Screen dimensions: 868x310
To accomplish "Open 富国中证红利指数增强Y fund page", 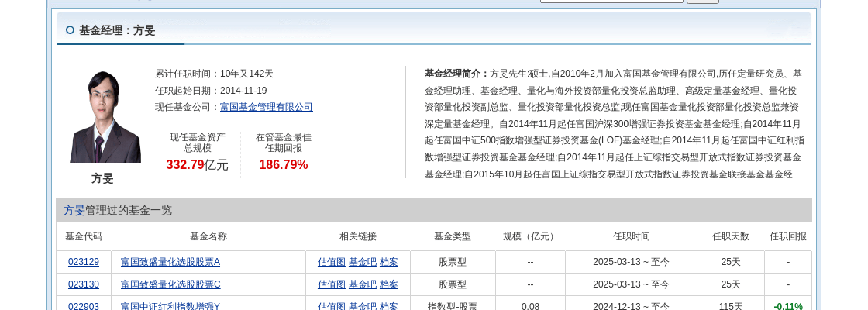I will tap(170, 306).
